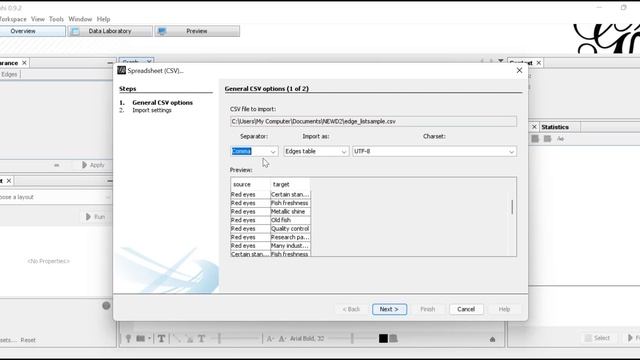Restore the Gephi window size
The image size is (640, 360).
coord(624,7)
